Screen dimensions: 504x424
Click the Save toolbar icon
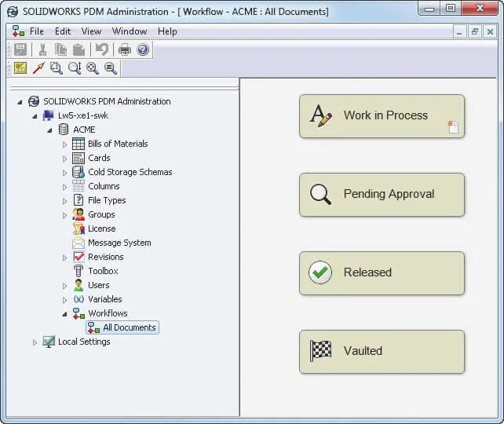(x=20, y=49)
